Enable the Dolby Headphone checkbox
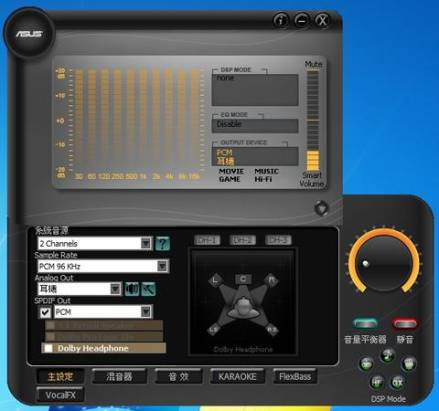The height and width of the screenshot is (411, 439). [x=49, y=348]
